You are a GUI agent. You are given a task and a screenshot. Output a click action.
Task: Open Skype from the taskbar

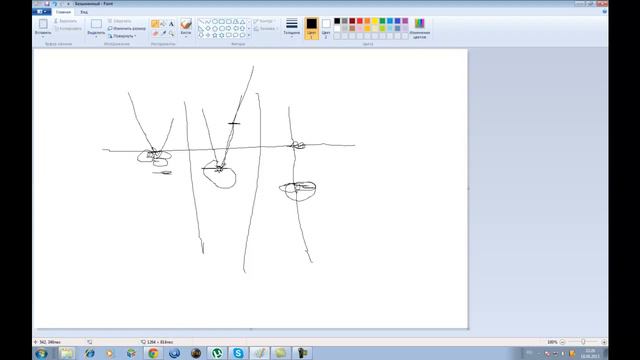238,353
